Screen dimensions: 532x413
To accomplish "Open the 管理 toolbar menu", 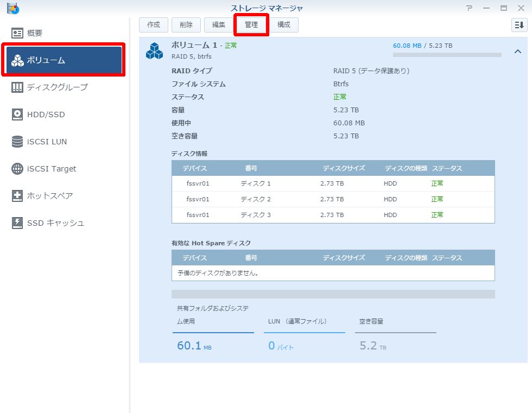I will click(251, 25).
